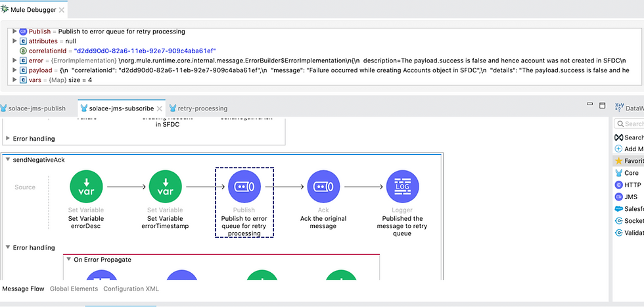Switch to the retry-processing tab

pos(198,108)
